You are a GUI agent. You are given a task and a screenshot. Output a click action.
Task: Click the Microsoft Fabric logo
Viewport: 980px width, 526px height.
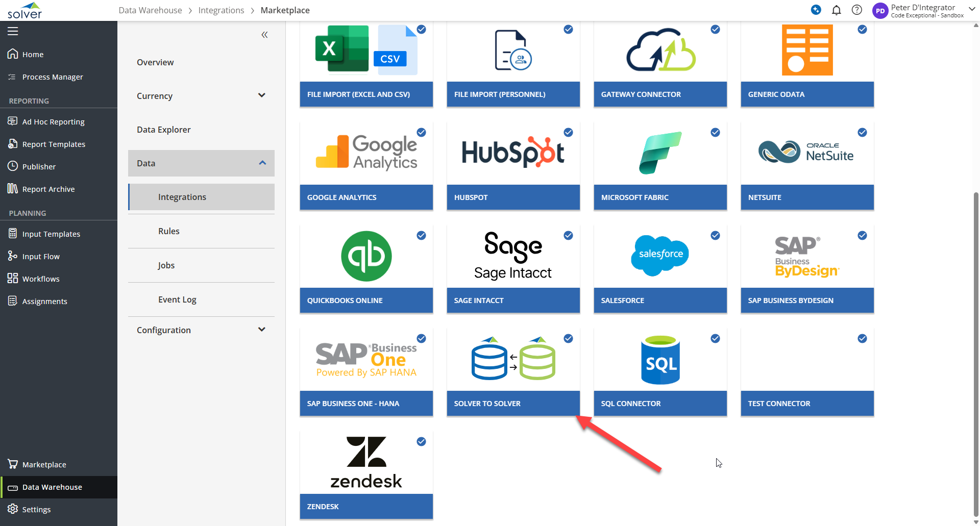coord(660,153)
